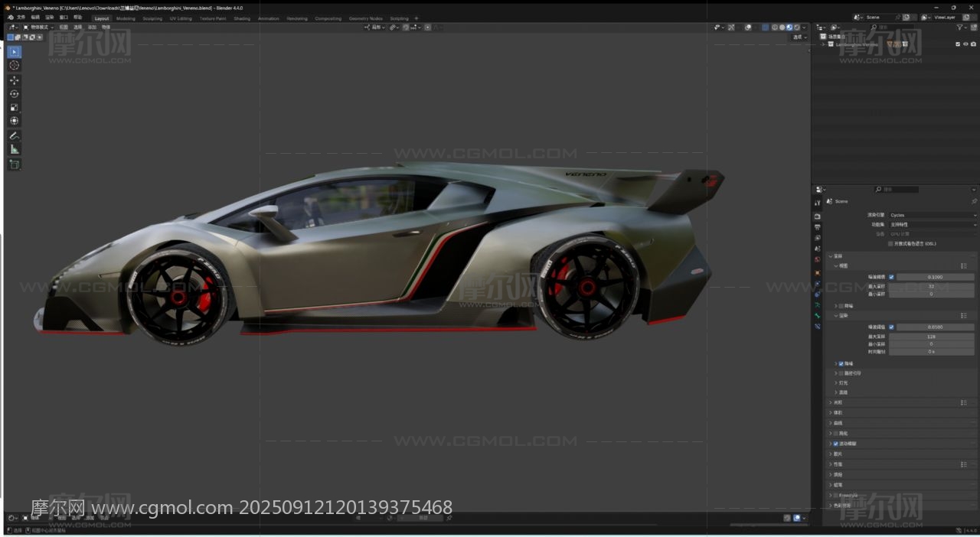Select the Scale tool
980x537 pixels.
pos(14,107)
